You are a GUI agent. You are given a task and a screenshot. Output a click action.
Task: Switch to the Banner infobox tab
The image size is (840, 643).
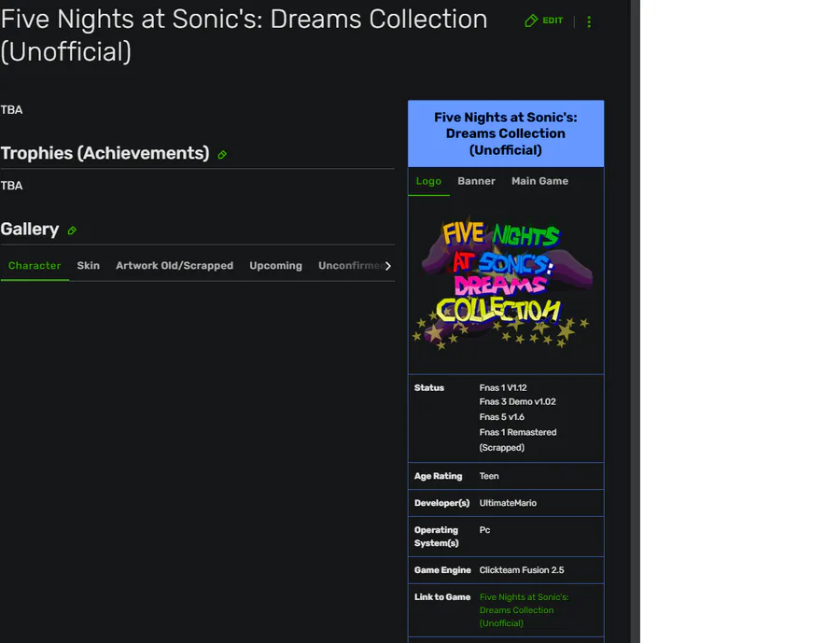pyautogui.click(x=476, y=181)
